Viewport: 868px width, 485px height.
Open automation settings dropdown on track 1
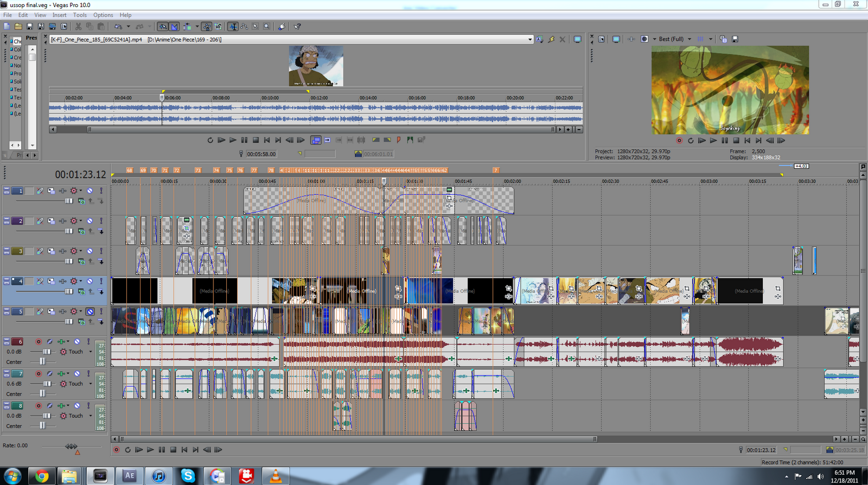click(x=81, y=191)
